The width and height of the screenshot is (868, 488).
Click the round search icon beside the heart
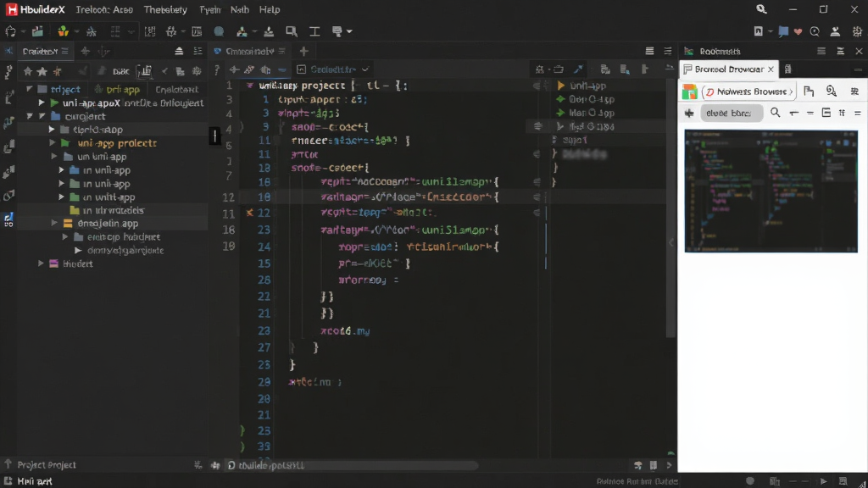tap(815, 31)
